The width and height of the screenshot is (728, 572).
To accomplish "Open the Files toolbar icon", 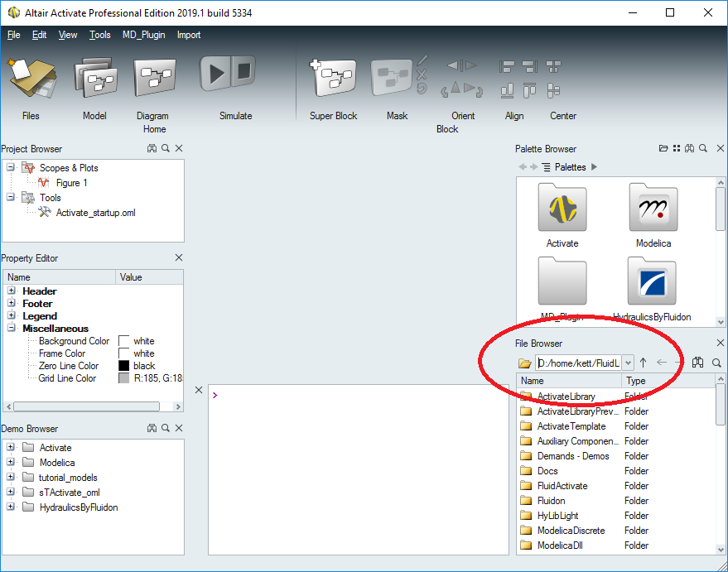I will [31, 78].
